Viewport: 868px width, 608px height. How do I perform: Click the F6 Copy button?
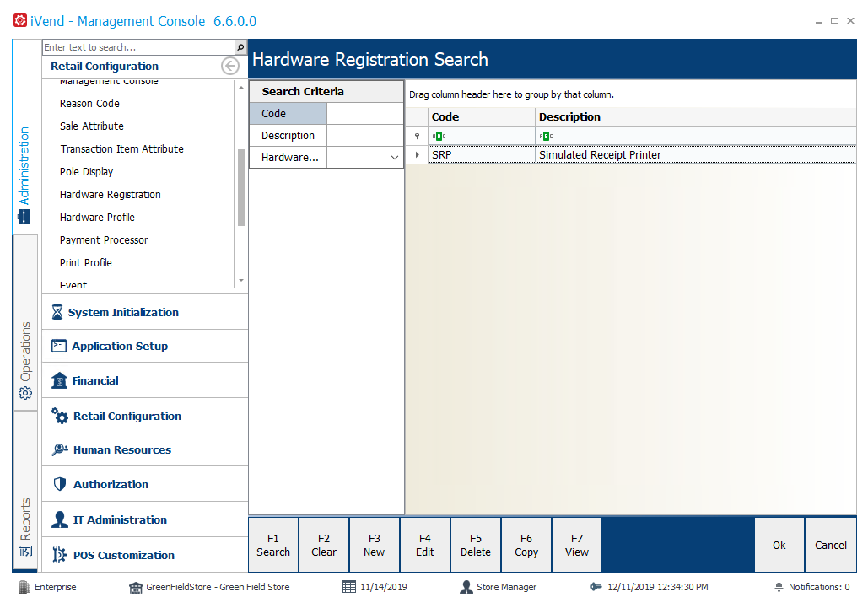click(x=526, y=545)
